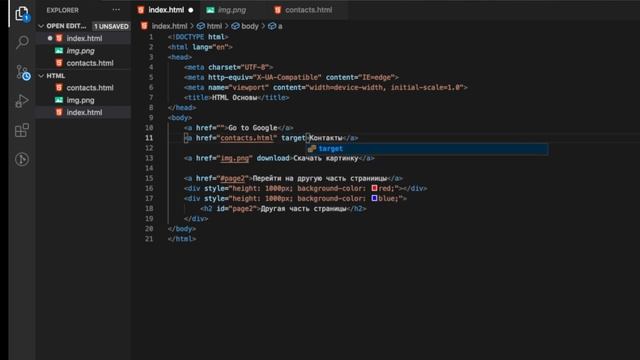
Task: Click line number 11 in gutter
Action: (x=149, y=138)
